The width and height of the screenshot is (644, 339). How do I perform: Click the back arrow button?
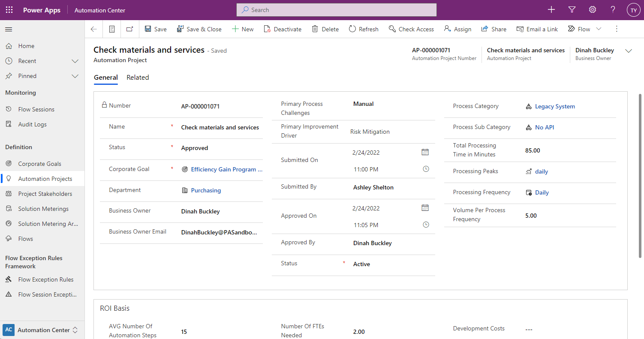tap(93, 29)
